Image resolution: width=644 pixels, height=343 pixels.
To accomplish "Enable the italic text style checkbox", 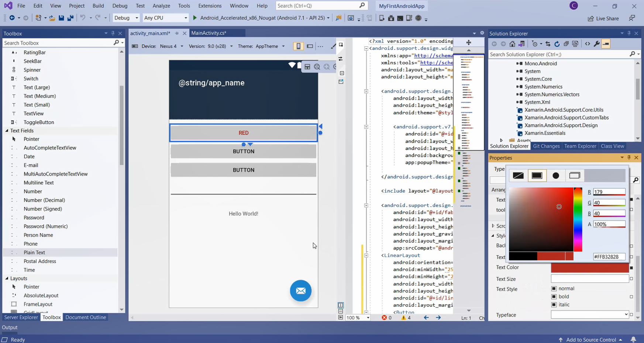I will click(x=554, y=305).
